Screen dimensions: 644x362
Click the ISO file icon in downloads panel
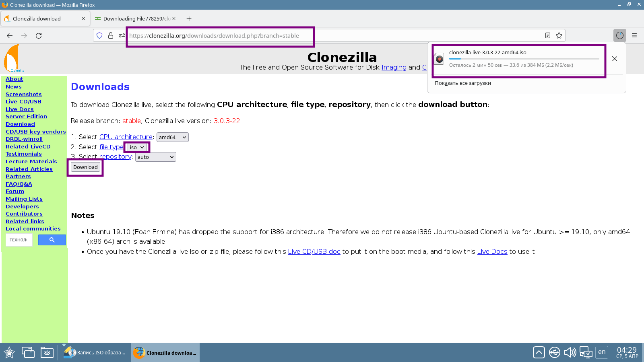coord(439,59)
